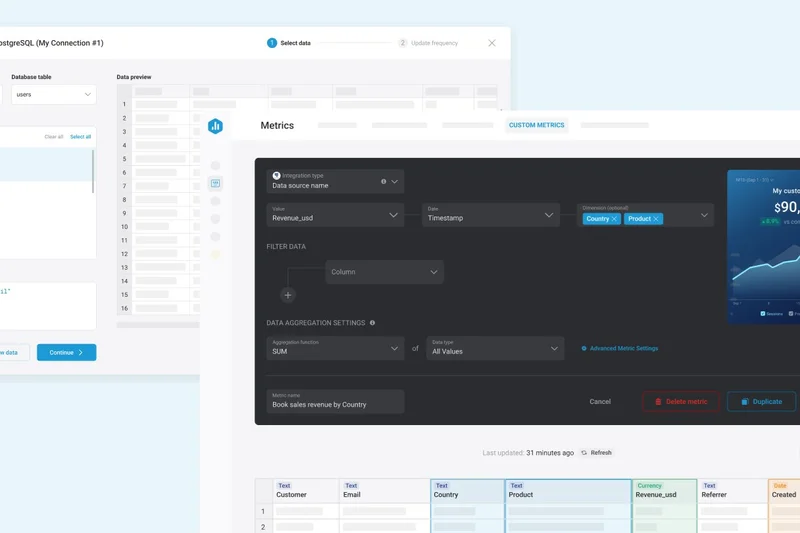Remove the Country dimension tag
The width and height of the screenshot is (800, 533).
click(x=614, y=219)
